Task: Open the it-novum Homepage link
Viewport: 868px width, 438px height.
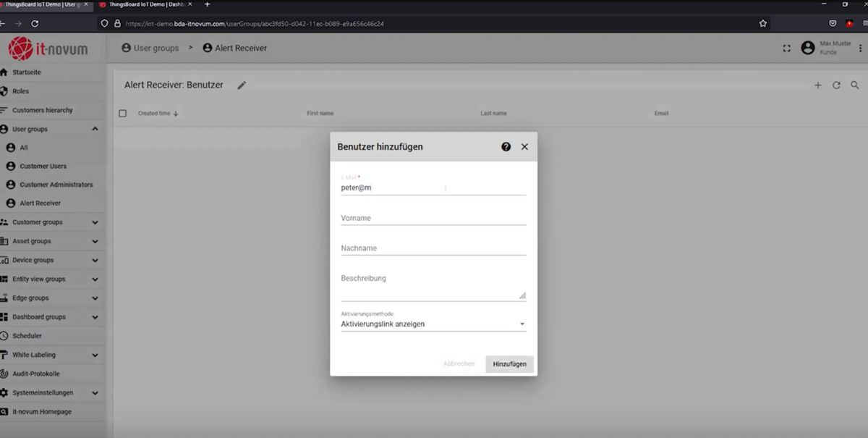Action: (42, 411)
